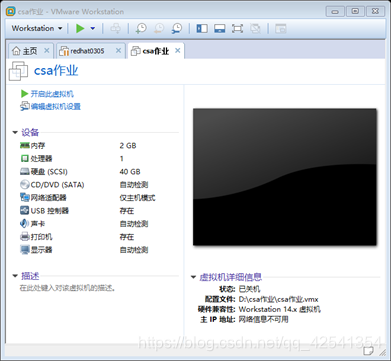The width and height of the screenshot is (391, 361).
Task: Click the message log icon in status bar
Action: tap(368, 351)
